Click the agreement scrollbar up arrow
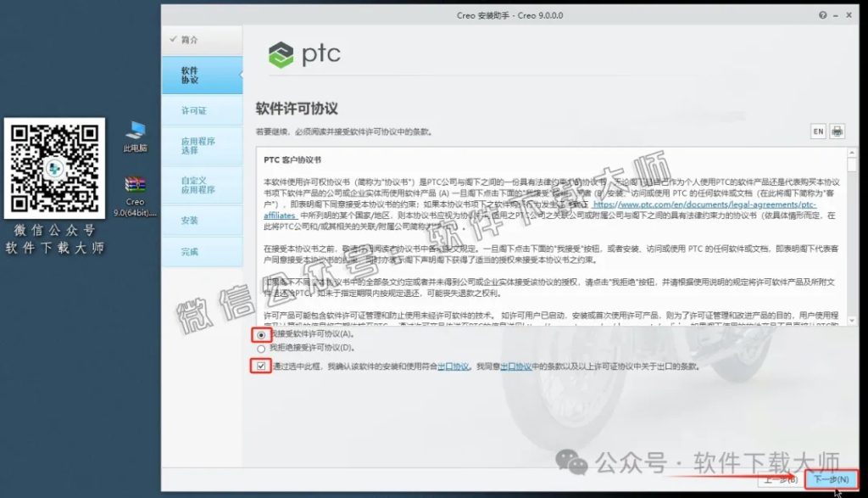 point(851,152)
